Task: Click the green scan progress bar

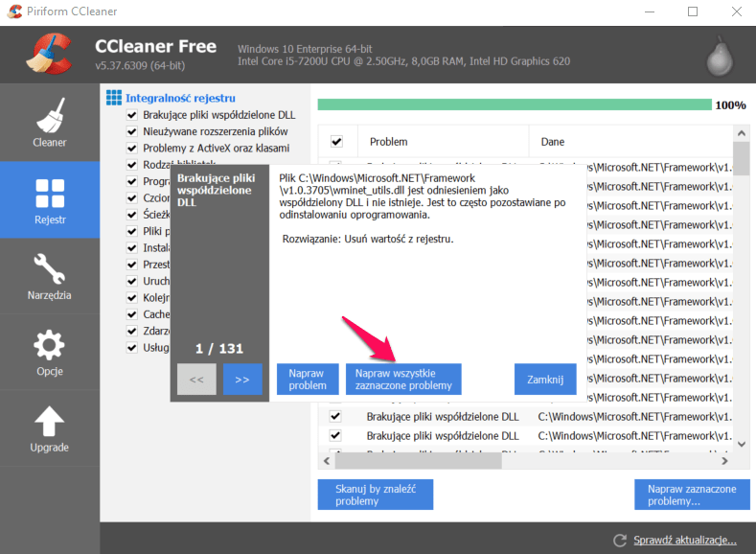Action: pyautogui.click(x=514, y=104)
